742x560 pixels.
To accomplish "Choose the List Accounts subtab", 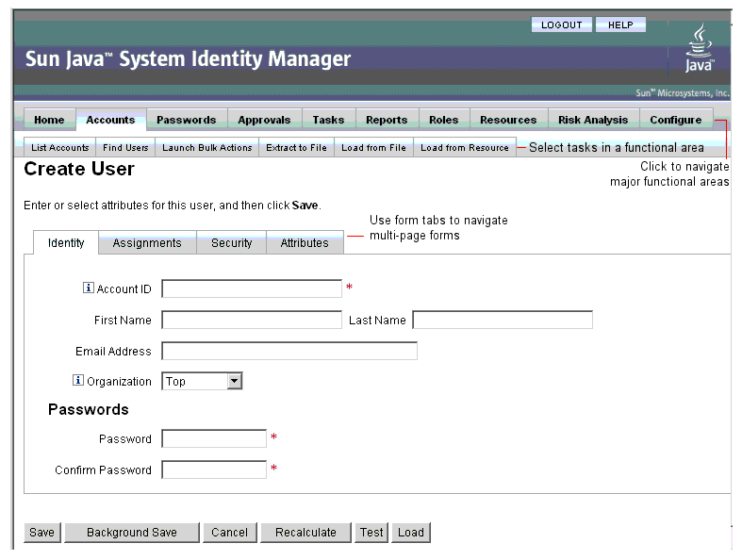I will tap(59, 148).
